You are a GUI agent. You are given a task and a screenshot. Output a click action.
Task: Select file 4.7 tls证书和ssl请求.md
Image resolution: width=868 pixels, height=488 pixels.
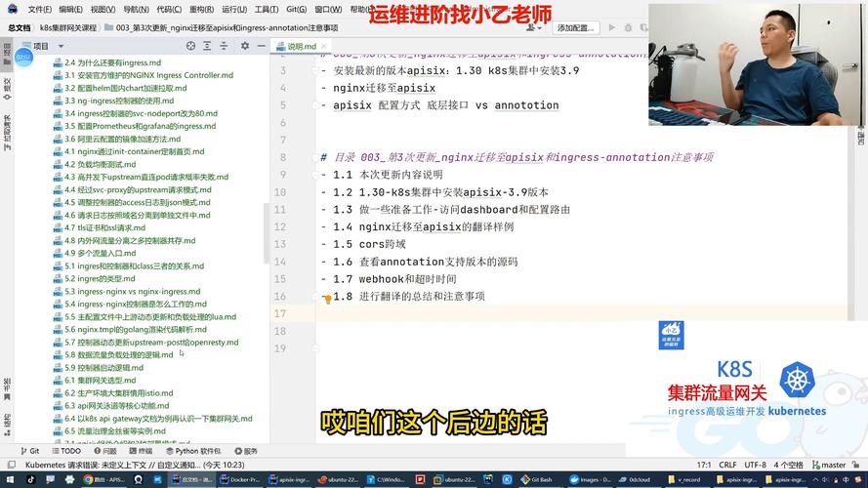point(104,228)
